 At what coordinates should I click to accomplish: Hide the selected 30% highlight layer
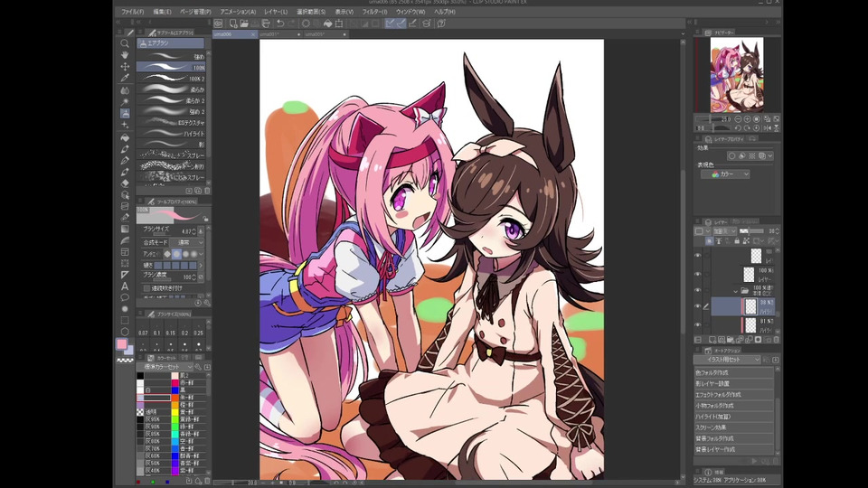coord(697,306)
